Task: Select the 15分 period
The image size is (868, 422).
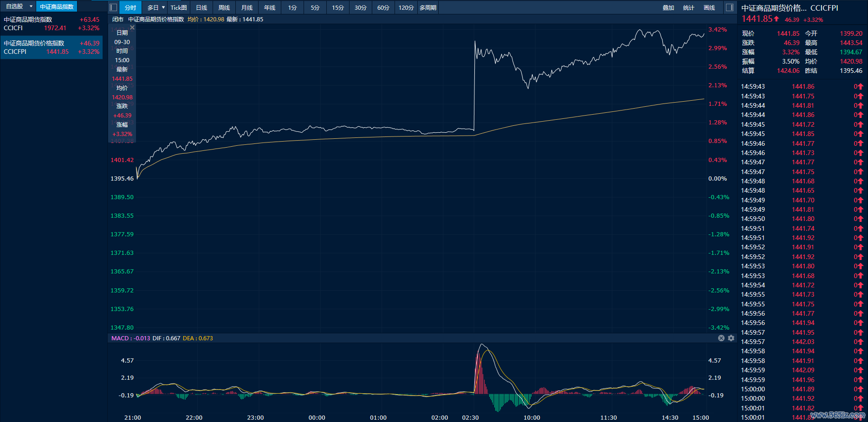Action: pos(338,7)
